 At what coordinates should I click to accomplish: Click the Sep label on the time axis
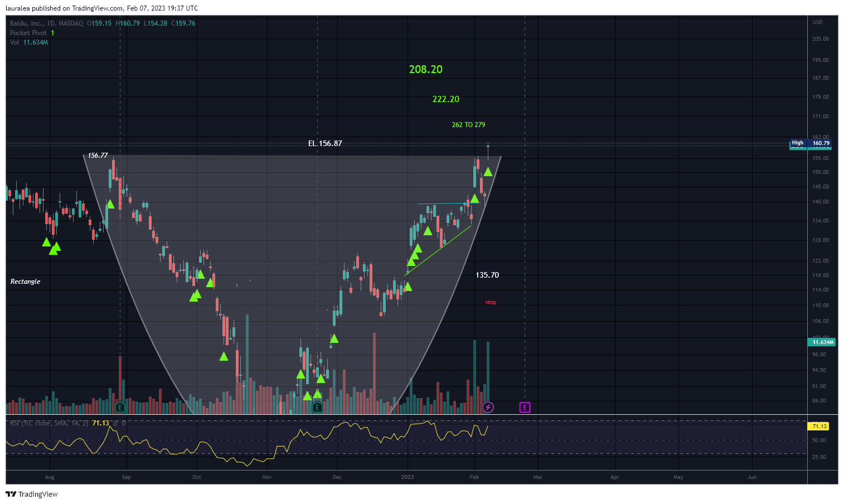point(127,477)
